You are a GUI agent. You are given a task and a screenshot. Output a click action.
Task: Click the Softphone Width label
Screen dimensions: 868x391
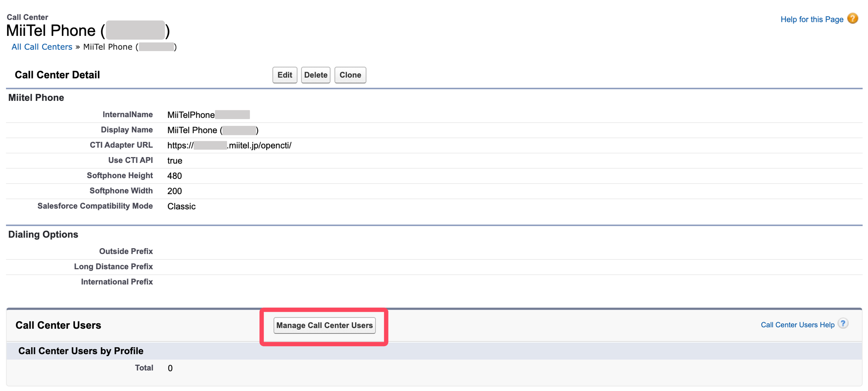coord(121,191)
